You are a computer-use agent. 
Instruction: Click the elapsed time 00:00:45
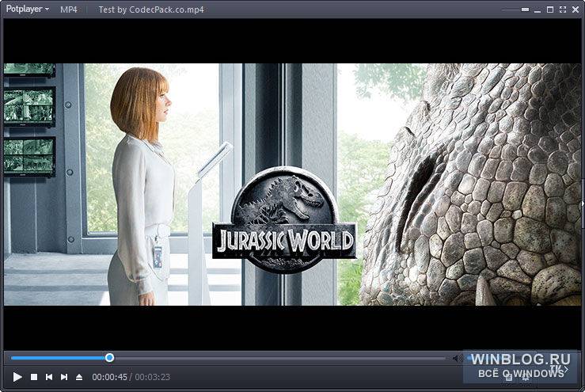click(110, 377)
